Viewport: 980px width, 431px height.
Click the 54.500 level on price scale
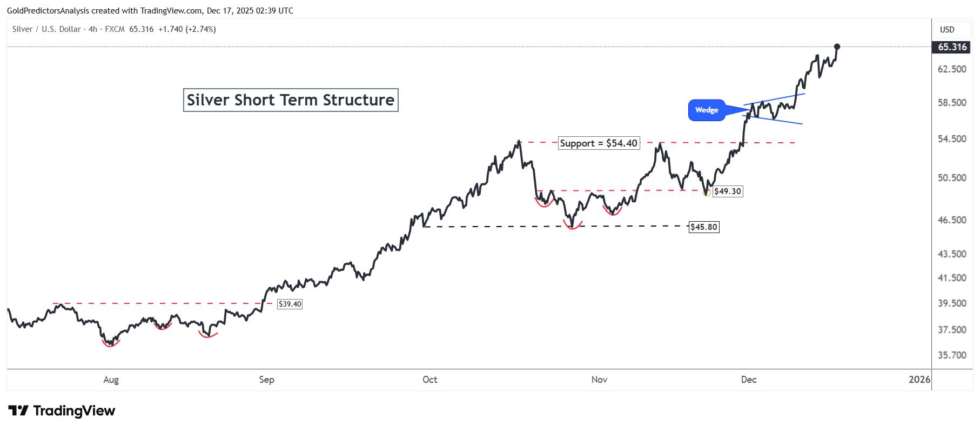952,139
